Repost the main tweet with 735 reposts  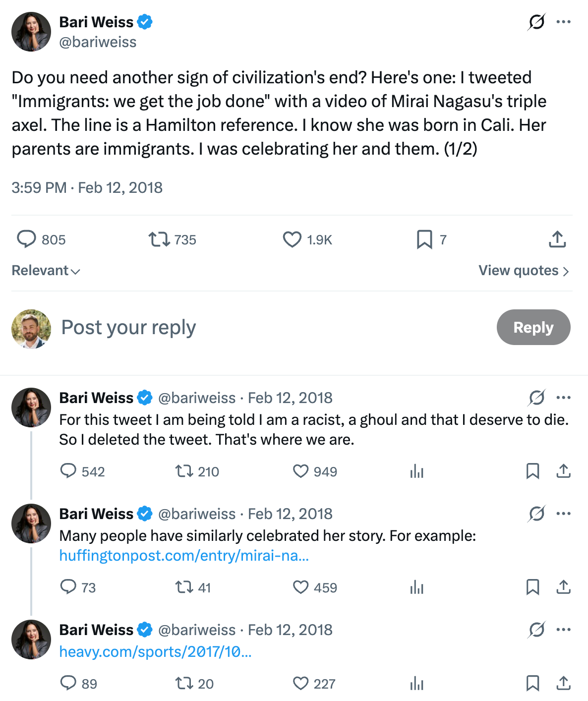point(159,239)
